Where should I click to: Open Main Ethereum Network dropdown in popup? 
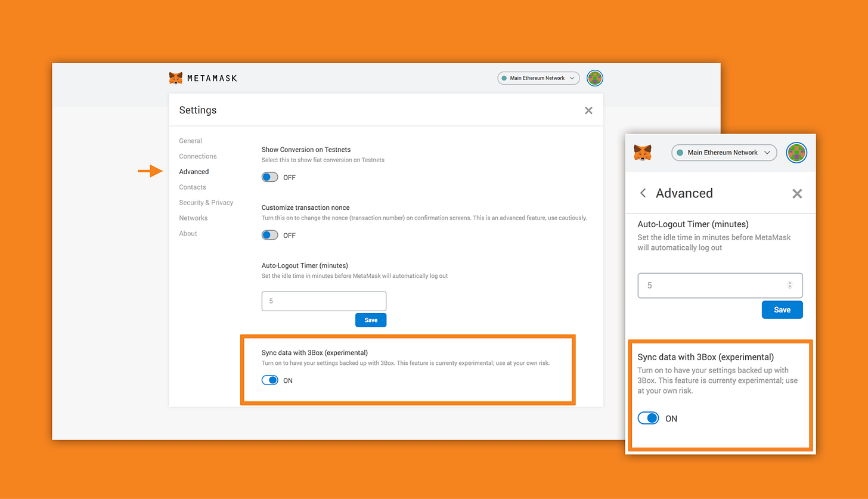[x=724, y=153]
